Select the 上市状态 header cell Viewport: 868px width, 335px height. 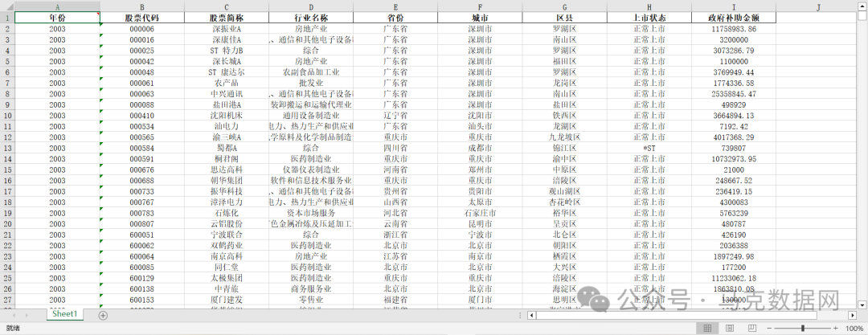tap(649, 18)
